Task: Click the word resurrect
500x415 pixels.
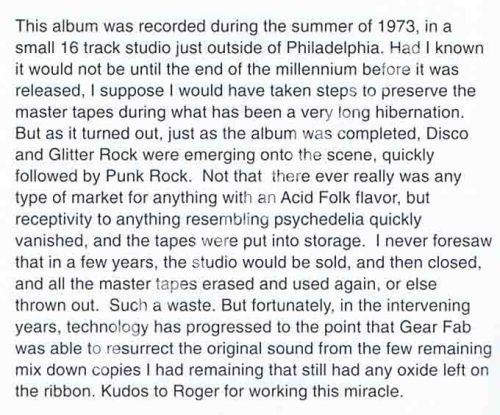Action: tap(140, 348)
